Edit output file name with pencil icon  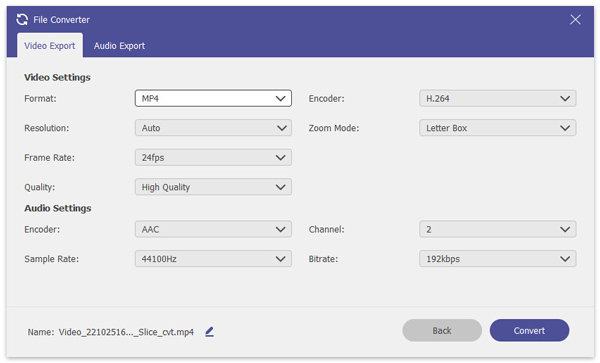(x=209, y=332)
